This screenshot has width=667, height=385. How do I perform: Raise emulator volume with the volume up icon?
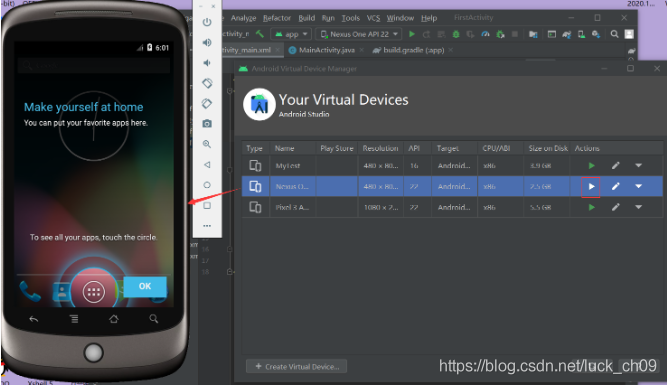(x=207, y=43)
